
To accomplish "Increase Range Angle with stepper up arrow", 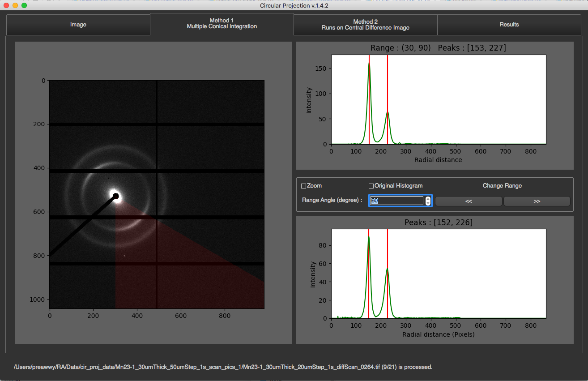I will pos(428,199).
